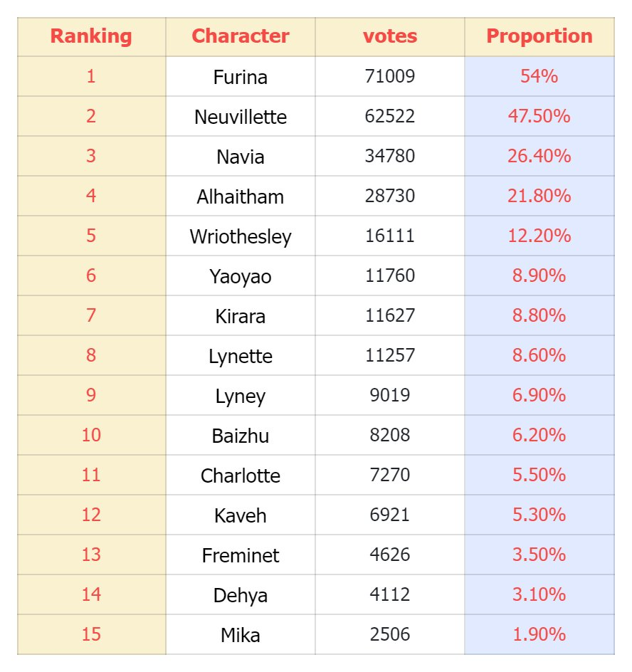Select the 3.50% proportion cell
The image size is (632, 672).
[539, 555]
